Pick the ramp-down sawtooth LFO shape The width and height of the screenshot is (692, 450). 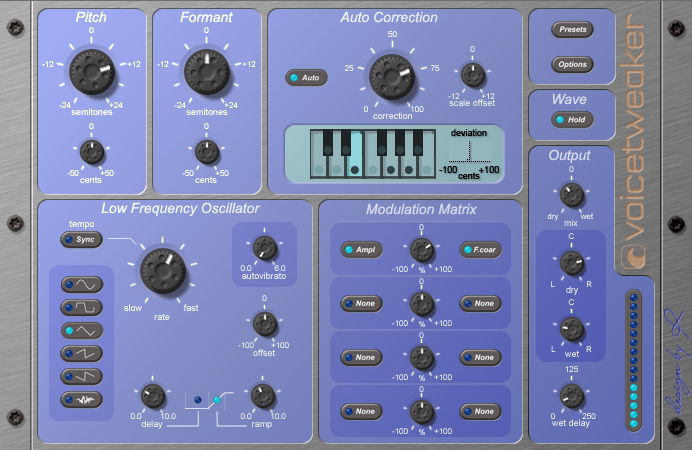click(x=82, y=376)
